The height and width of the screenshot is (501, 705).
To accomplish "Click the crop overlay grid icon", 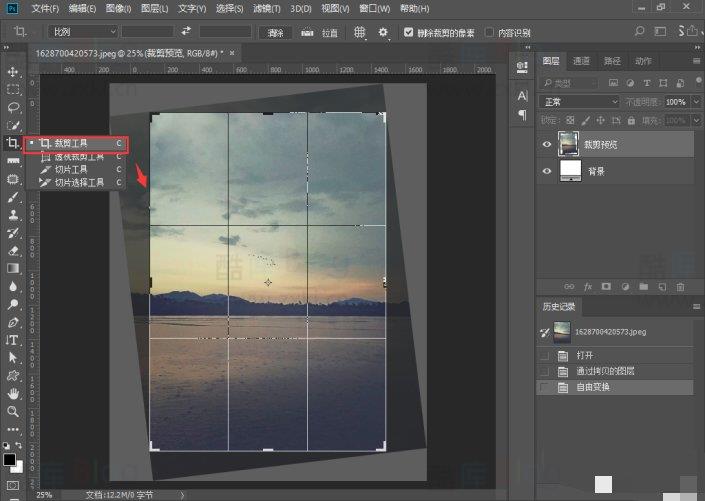I will pyautogui.click(x=360, y=32).
